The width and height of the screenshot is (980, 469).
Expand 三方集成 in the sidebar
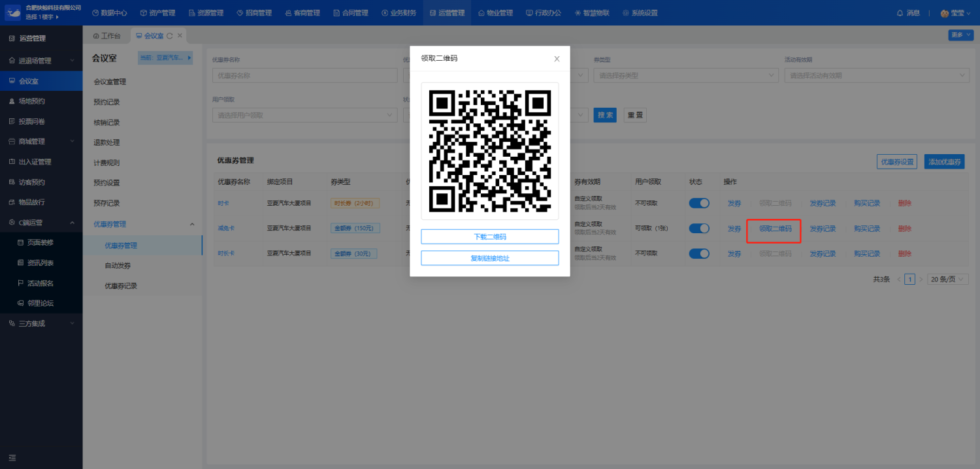41,323
